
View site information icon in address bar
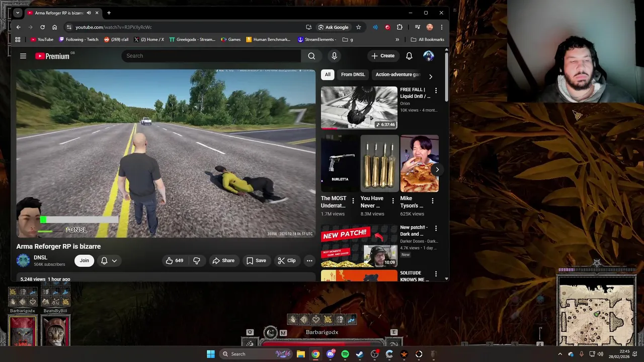coord(69,27)
